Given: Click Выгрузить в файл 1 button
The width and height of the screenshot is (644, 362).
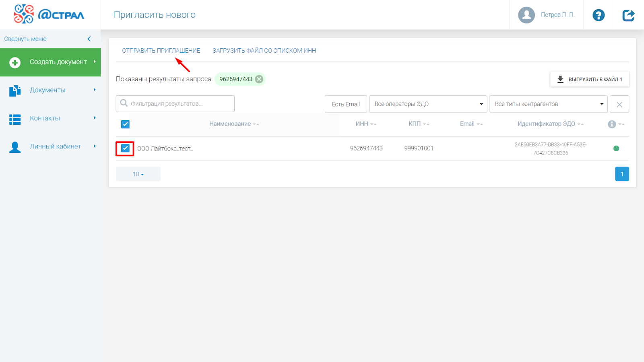Looking at the screenshot, I should 590,79.
